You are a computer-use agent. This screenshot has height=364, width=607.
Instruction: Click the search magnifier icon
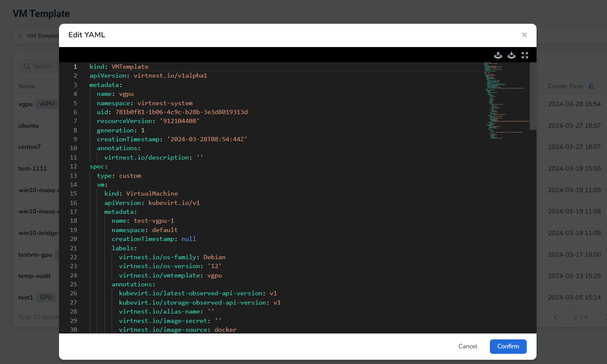tap(26, 66)
